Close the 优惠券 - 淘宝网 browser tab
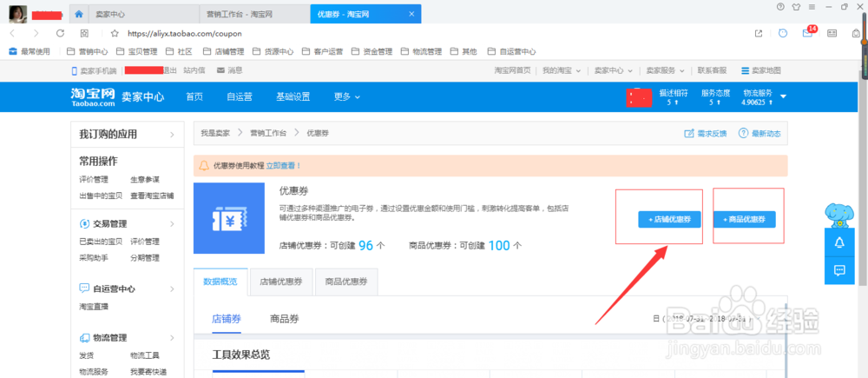Image resolution: width=868 pixels, height=378 pixels. 411,14
